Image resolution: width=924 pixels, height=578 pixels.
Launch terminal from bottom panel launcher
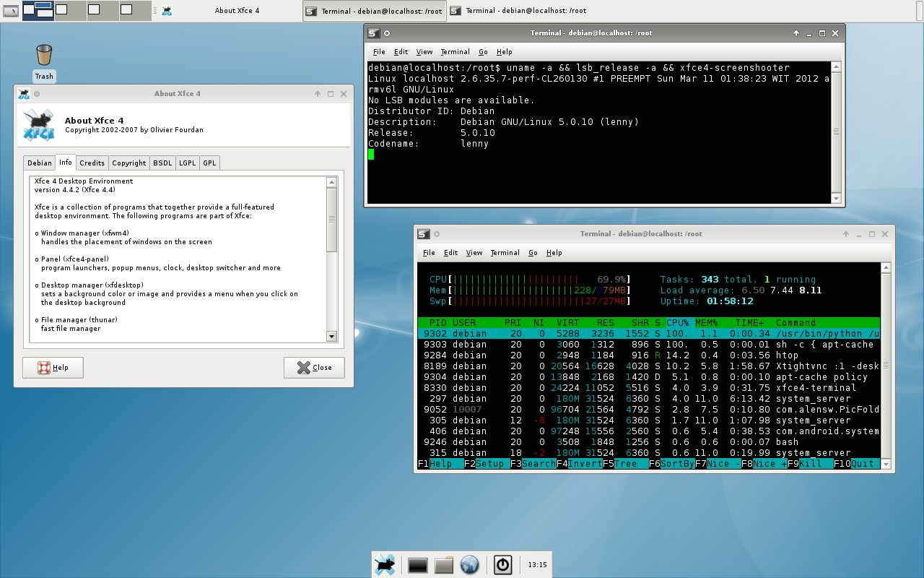pos(418,565)
